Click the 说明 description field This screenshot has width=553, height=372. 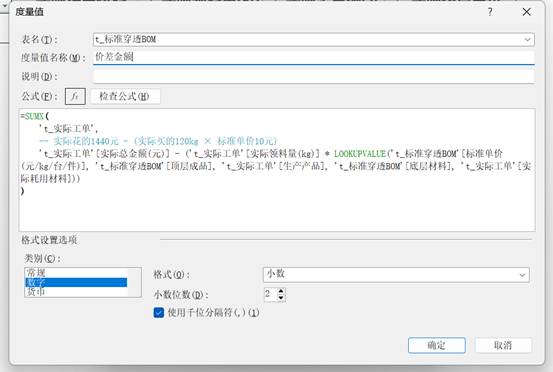tap(314, 76)
